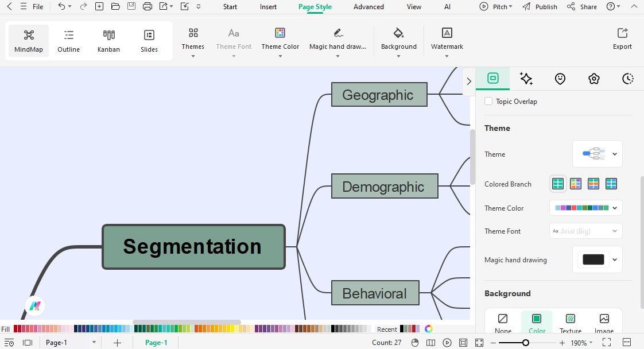Viewport: 644px width, 349px height.
Task: Switch to Slides view mode
Action: click(149, 41)
